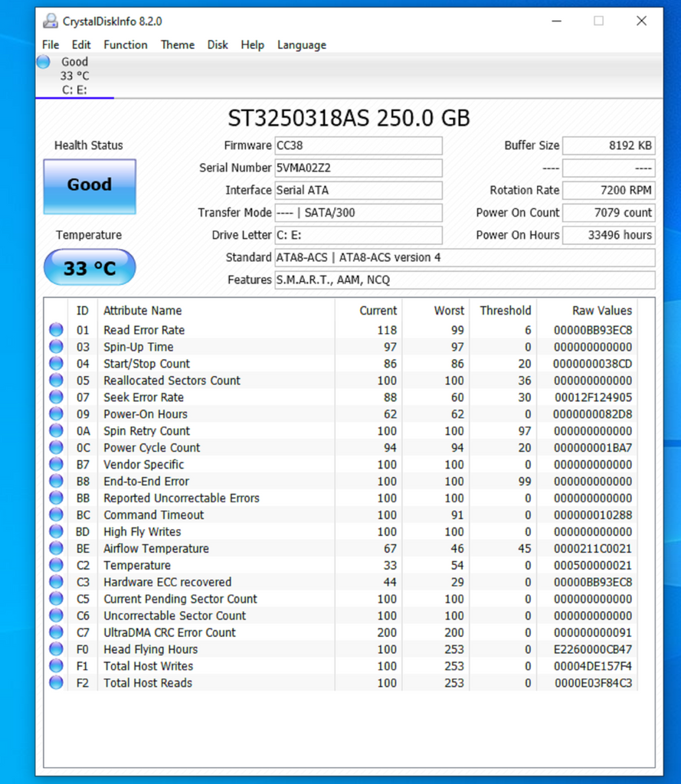This screenshot has width=681, height=784.
Task: Click the status orb for Uncorrectable Sector Count
Action: 56,616
